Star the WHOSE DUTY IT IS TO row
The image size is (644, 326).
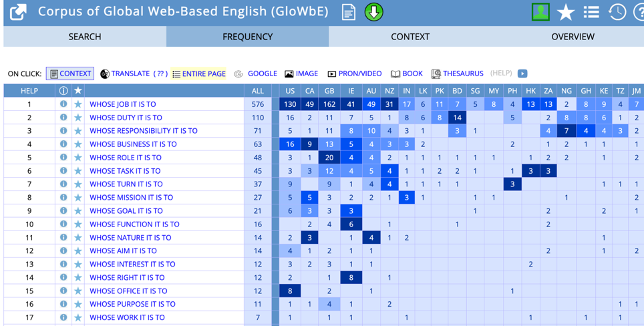(78, 118)
